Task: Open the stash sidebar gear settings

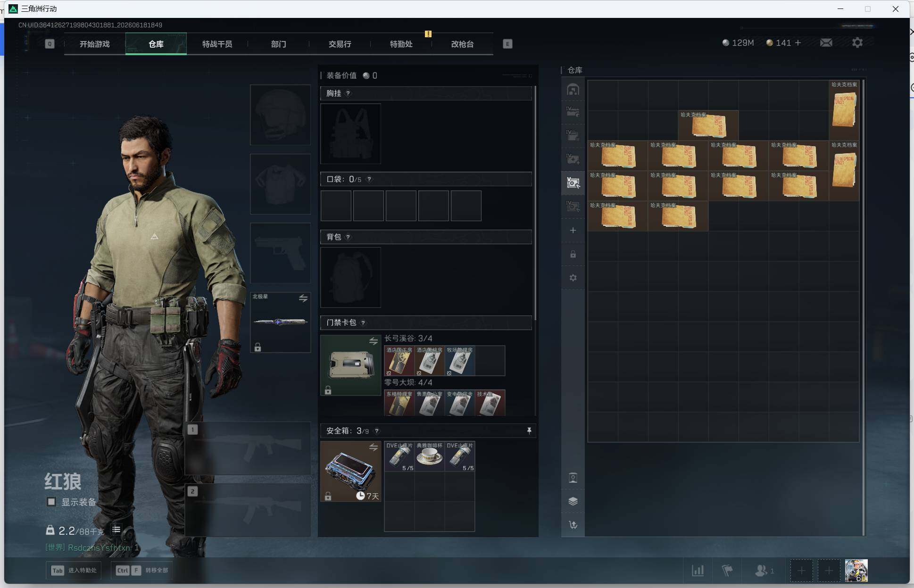Action: (x=573, y=278)
